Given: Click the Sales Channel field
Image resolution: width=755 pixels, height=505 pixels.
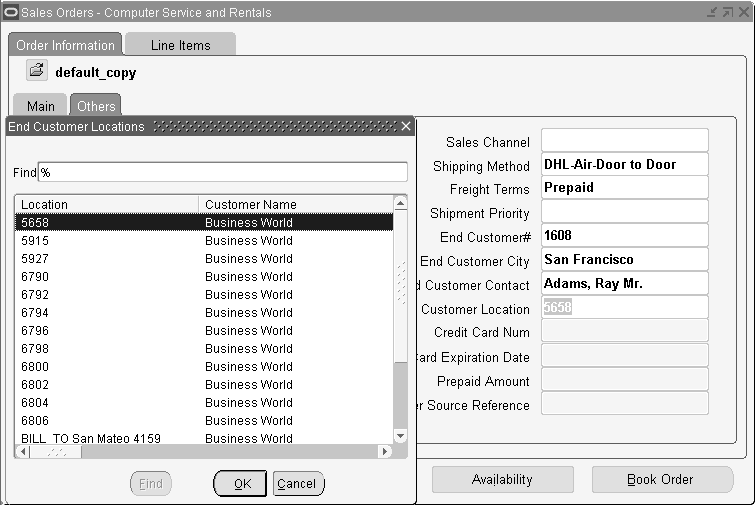Looking at the screenshot, I should (x=625, y=140).
